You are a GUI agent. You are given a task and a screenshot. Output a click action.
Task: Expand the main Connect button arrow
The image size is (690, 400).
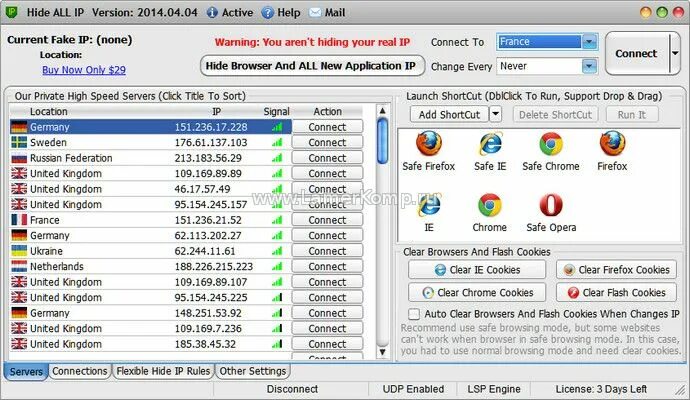click(675, 53)
